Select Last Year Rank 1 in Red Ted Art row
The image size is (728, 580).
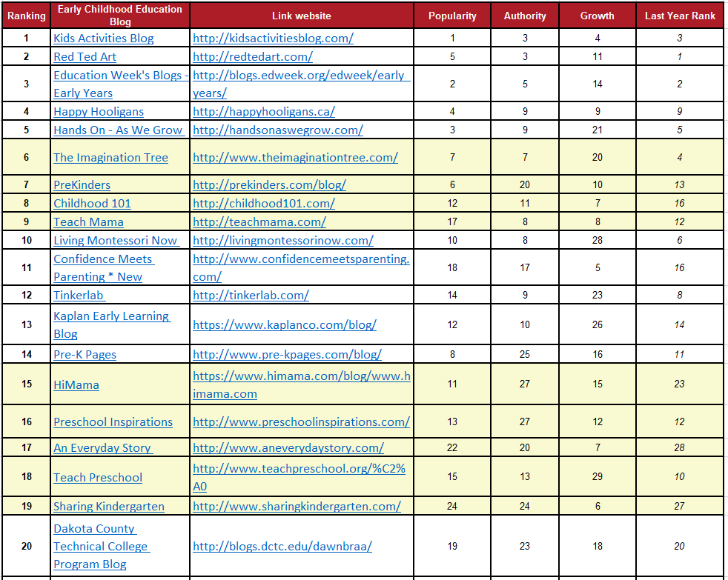click(679, 56)
